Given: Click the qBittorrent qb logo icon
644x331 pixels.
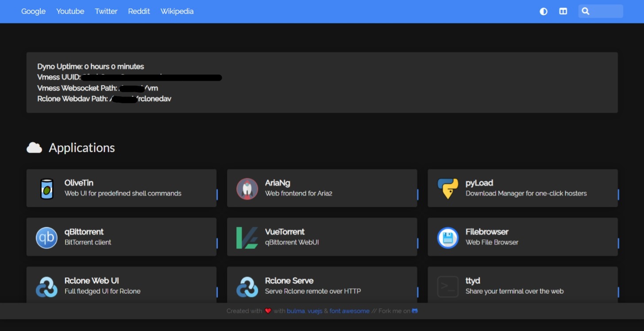Looking at the screenshot, I should 46,238.
